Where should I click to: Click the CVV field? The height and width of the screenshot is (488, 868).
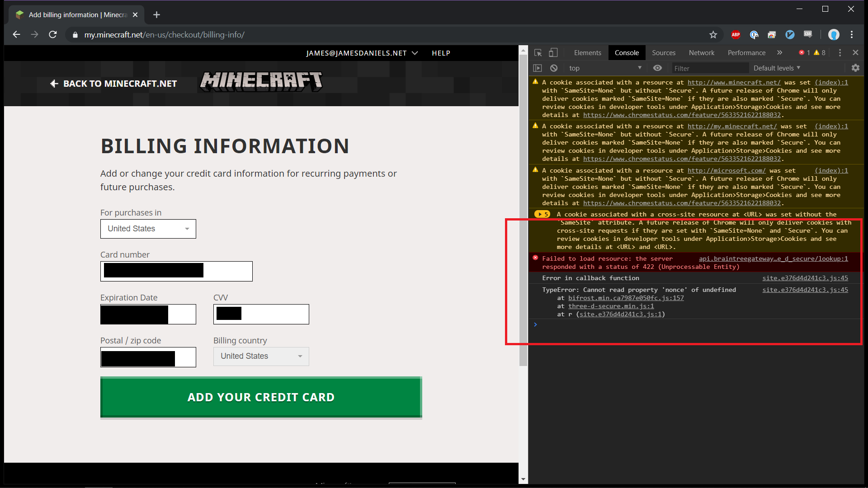[x=261, y=314]
